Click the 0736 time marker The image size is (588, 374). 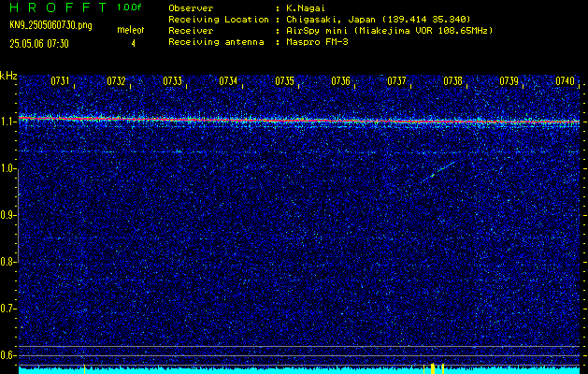click(340, 81)
